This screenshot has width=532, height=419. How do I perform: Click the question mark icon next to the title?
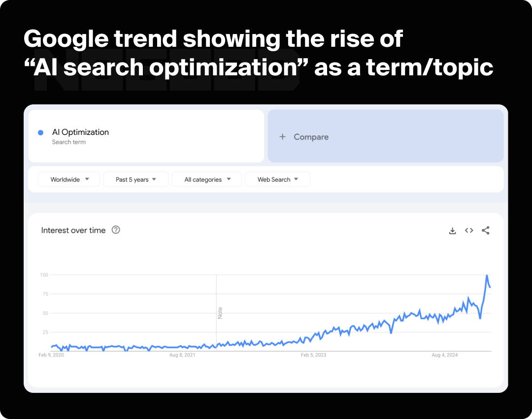(x=115, y=230)
